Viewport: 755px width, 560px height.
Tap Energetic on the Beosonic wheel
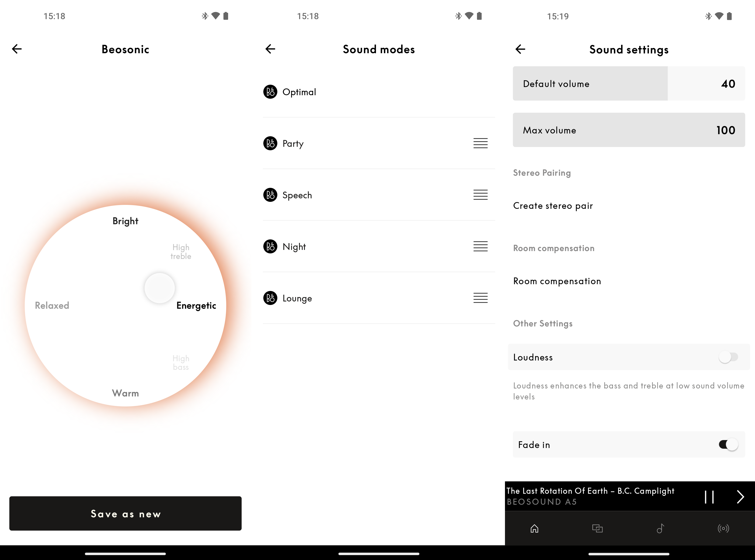(x=196, y=306)
